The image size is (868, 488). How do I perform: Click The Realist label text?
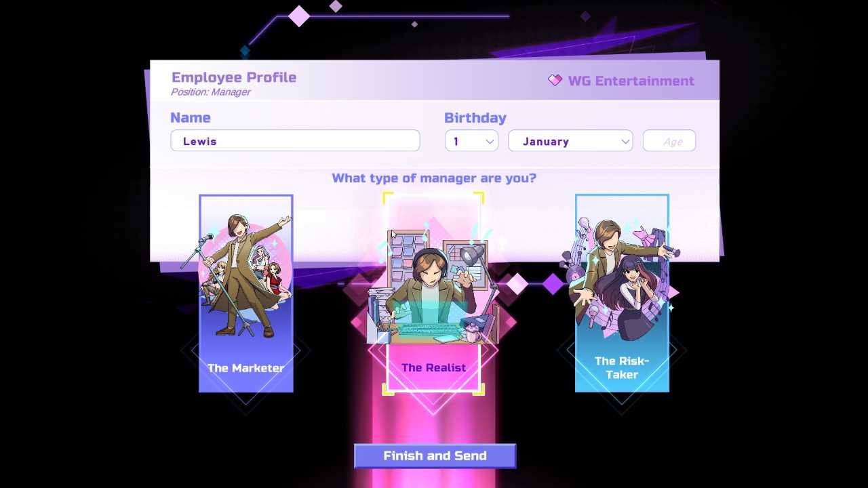coord(434,367)
